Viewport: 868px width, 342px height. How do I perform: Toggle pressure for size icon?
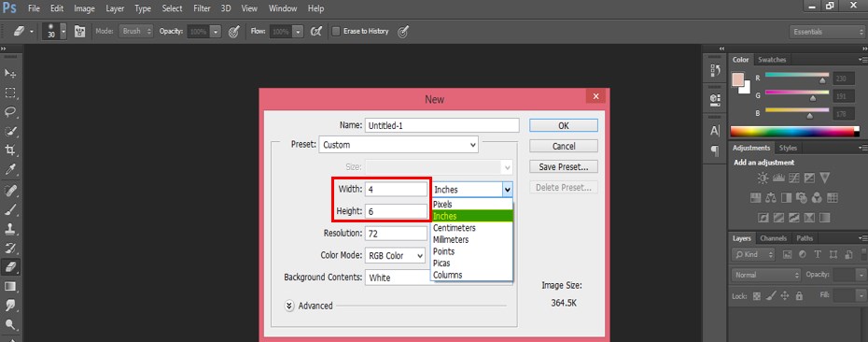coord(403,32)
